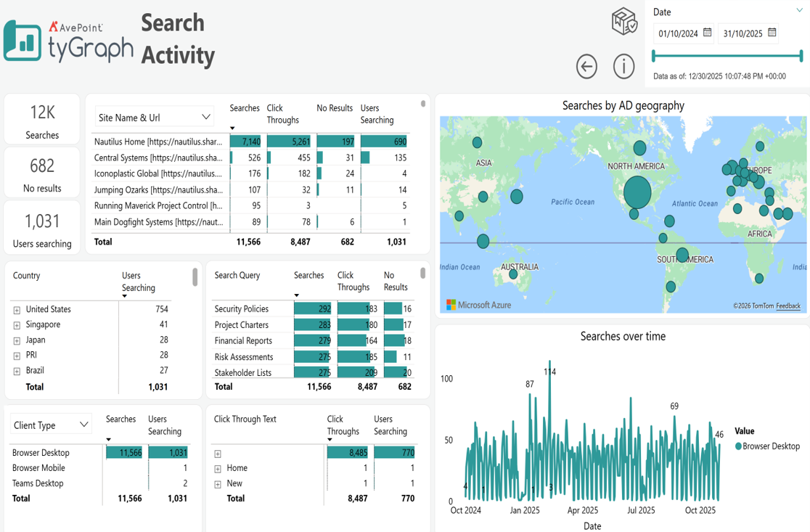This screenshot has height=532, width=810.
Task: Expand the New click through row
Action: (x=218, y=485)
